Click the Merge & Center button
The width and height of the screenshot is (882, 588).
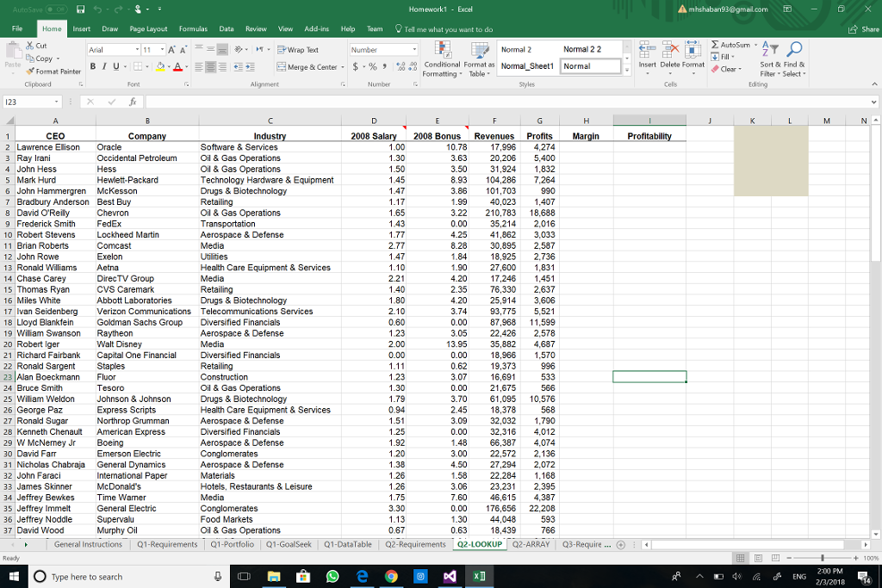point(306,65)
